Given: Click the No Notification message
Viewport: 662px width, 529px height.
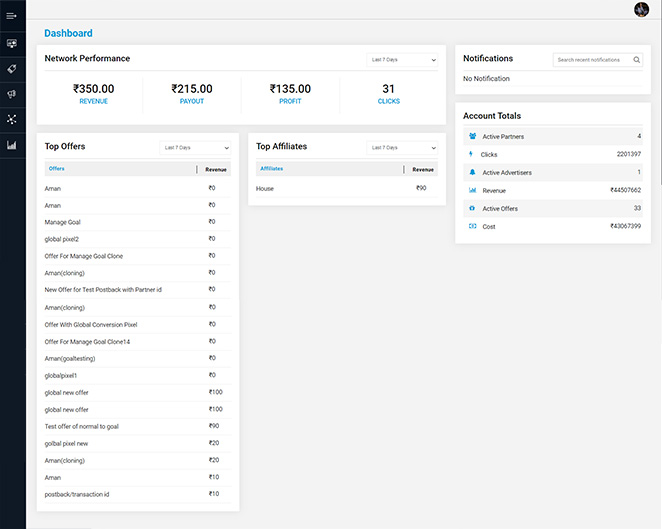Looking at the screenshot, I should point(486,79).
